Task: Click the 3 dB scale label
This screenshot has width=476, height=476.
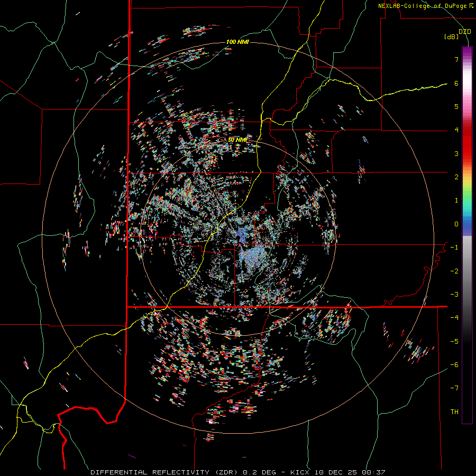Action: [456, 153]
